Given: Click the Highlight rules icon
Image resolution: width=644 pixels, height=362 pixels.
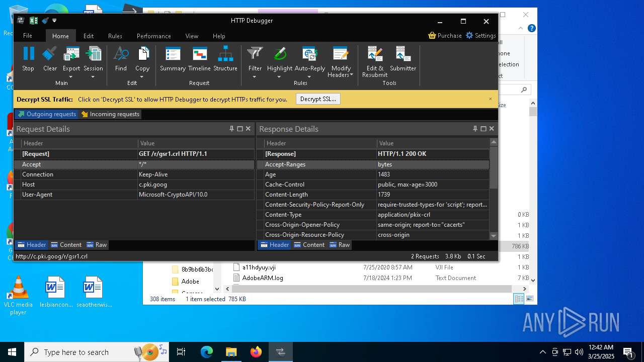Looking at the screenshot, I should tap(280, 54).
